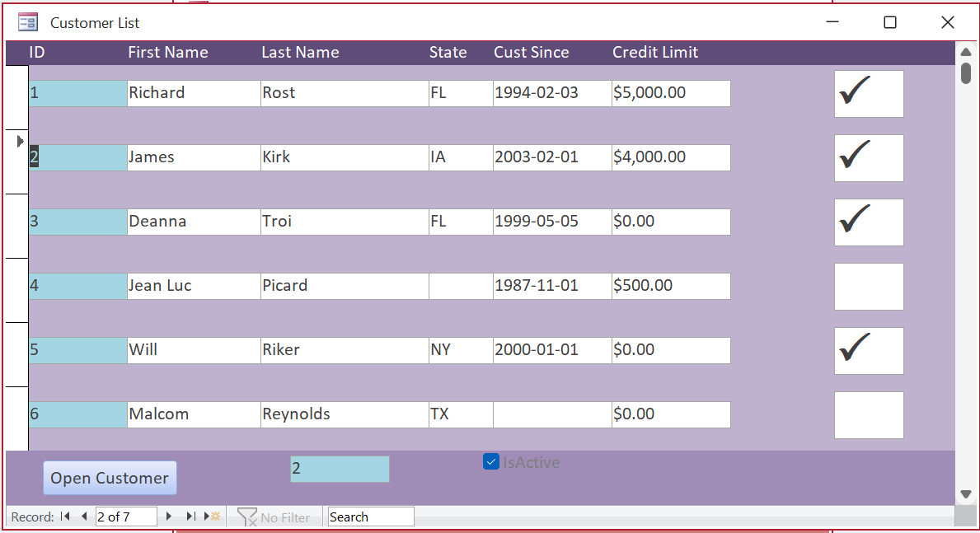
Task: Go to the first record
Action: pos(65,517)
